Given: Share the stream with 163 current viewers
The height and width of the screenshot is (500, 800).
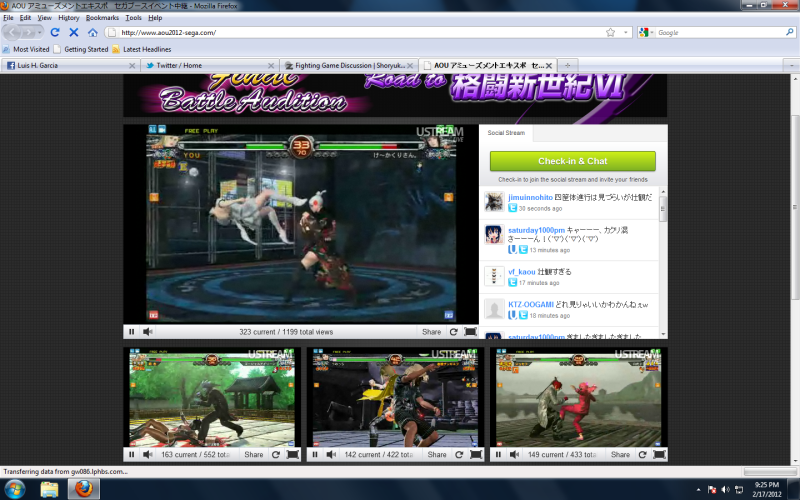Looking at the screenshot, I should (x=254, y=454).
